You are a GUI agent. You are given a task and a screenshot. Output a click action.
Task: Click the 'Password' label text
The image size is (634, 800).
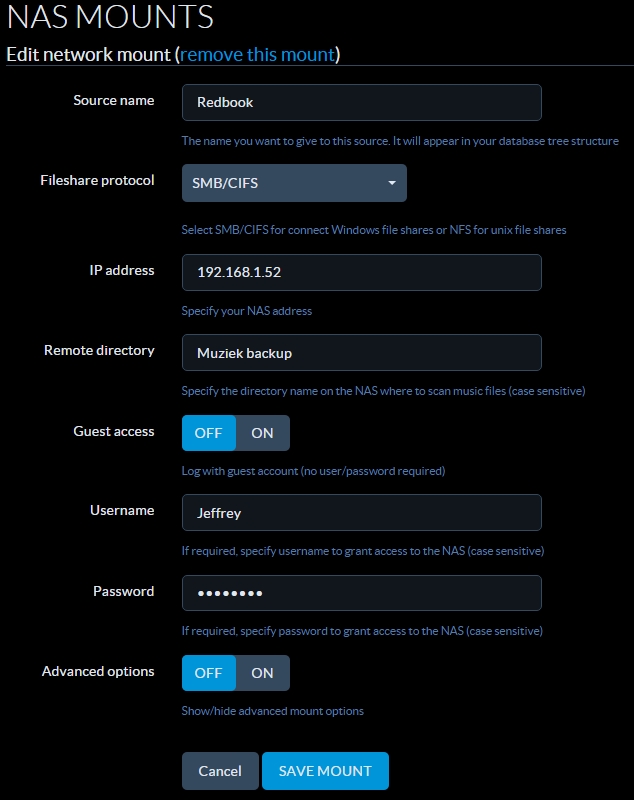pos(124,591)
